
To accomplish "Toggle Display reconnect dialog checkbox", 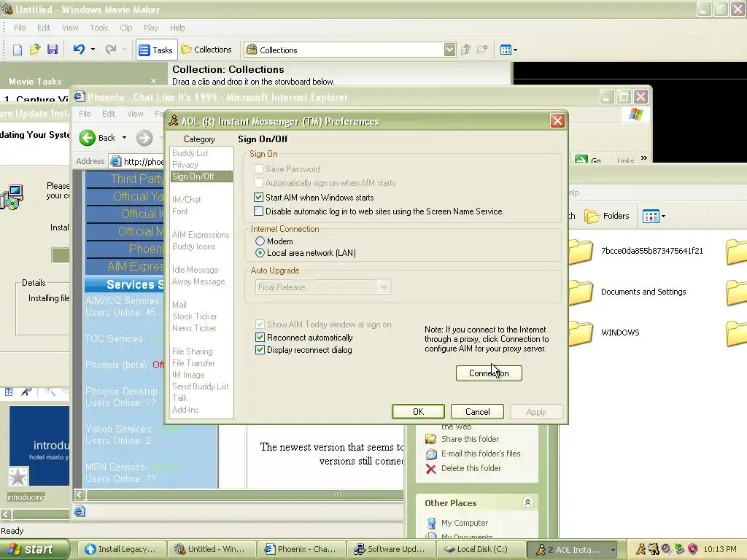I will pyautogui.click(x=260, y=349).
